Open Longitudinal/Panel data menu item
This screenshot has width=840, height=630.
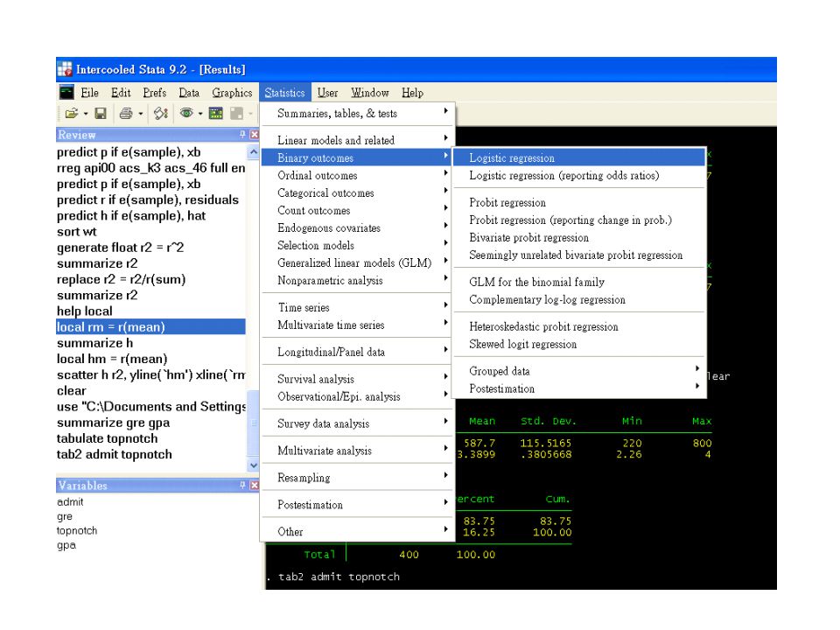pos(358,352)
